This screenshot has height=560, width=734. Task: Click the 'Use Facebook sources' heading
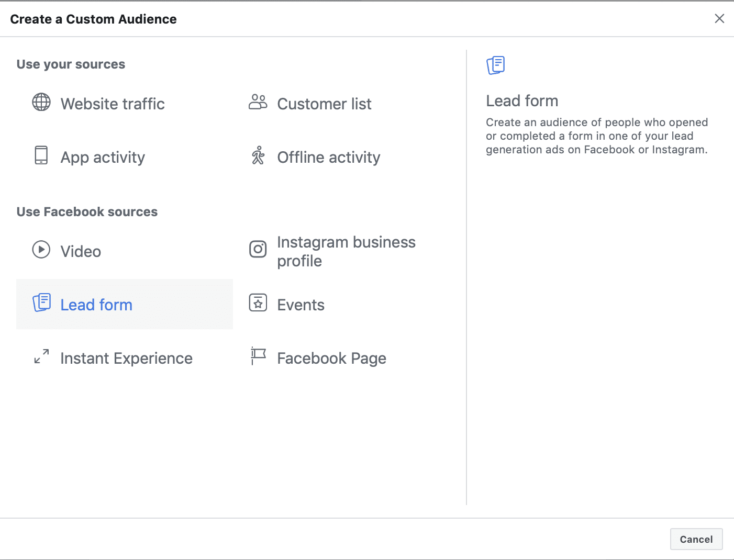87,212
